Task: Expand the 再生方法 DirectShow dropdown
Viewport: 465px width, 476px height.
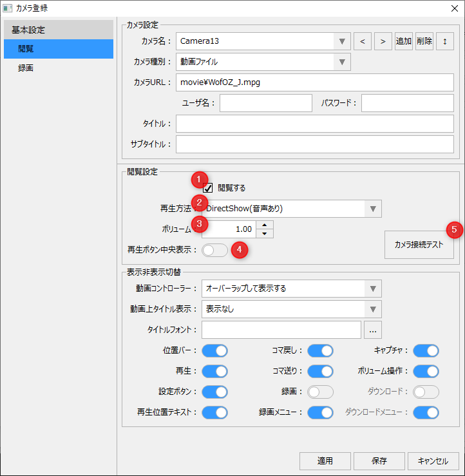Action: click(x=291, y=209)
